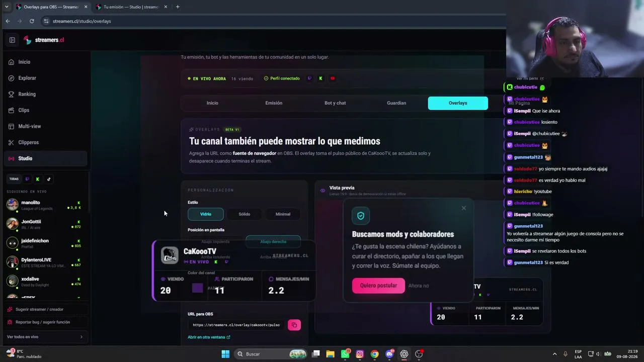The image size is (644, 362).
Task: Switch to the Guardian tab
Action: point(396,103)
